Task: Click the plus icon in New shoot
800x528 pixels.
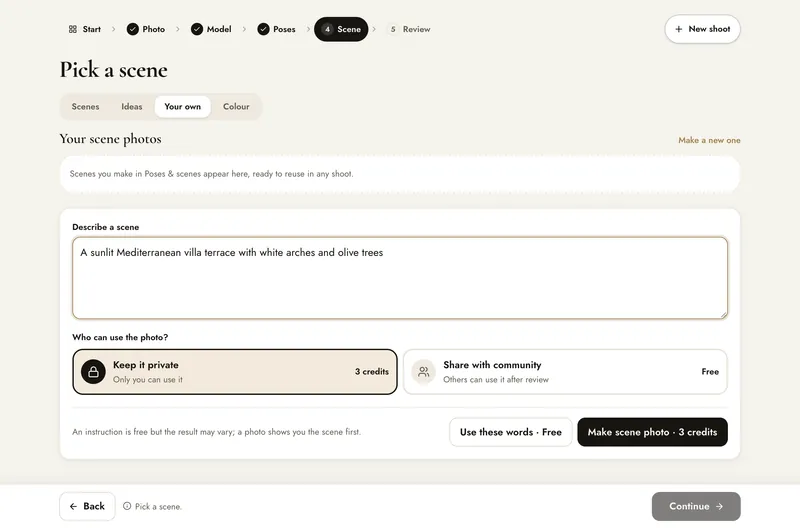Action: click(x=679, y=29)
